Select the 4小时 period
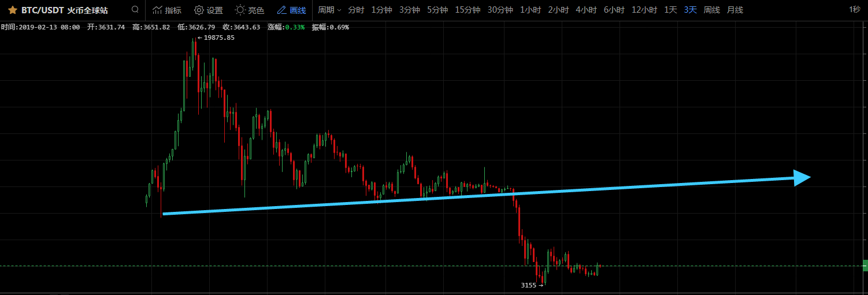Viewport: 868px width, 295px height. (586, 10)
